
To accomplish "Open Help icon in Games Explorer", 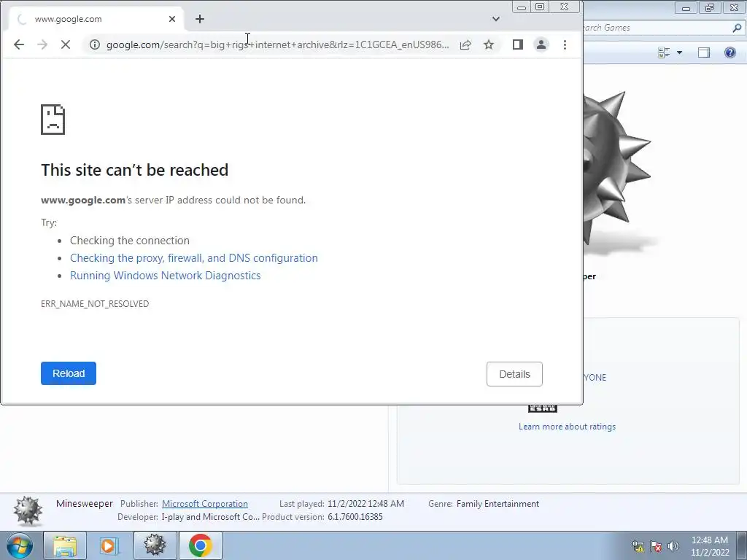I will point(729,52).
